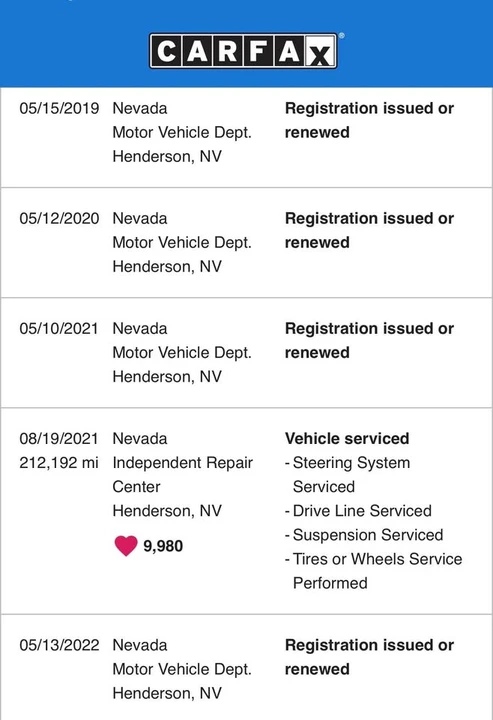This screenshot has width=493, height=720.
Task: Click Tires or Wheels Service Performed
Action: tap(374, 571)
